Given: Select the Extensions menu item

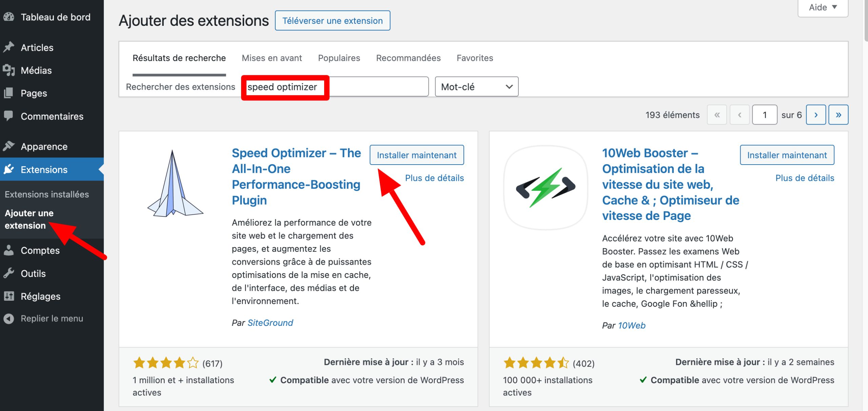Looking at the screenshot, I should [52, 169].
